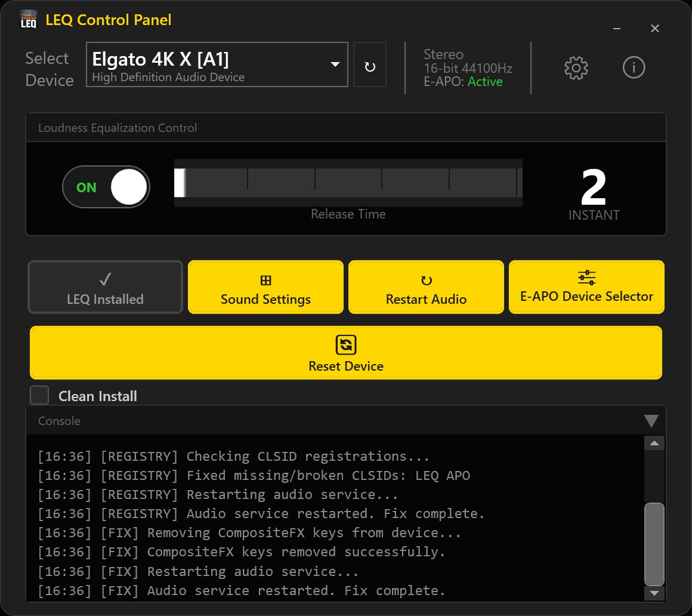Close the LEQ Control Panel window
The image size is (692, 616).
pos(655,29)
